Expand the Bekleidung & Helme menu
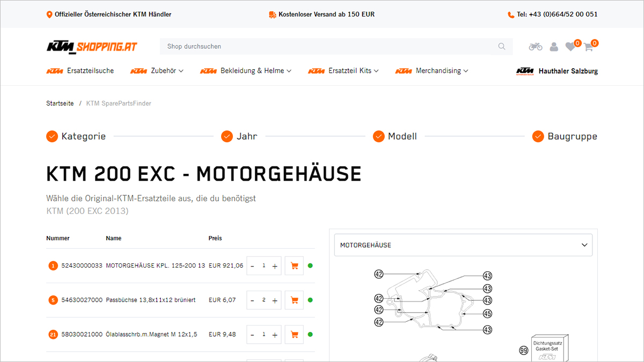Viewport: 644px width, 362px height. [246, 71]
